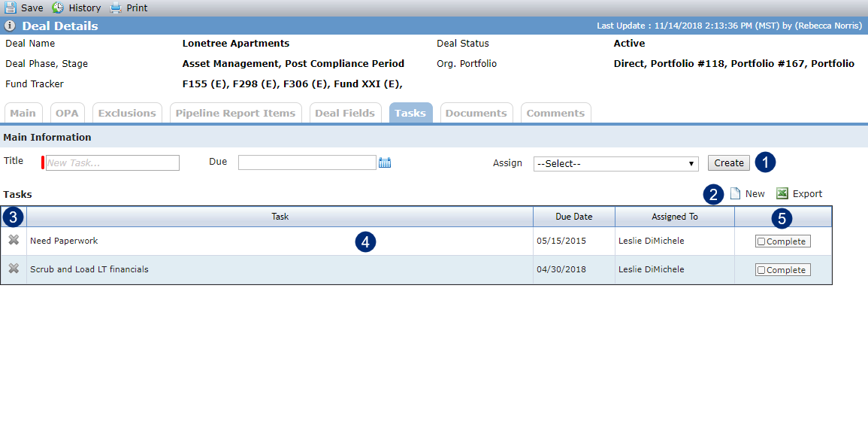The height and width of the screenshot is (425, 868).
Task: Open the Pipeline Report Items tab
Action: click(236, 113)
